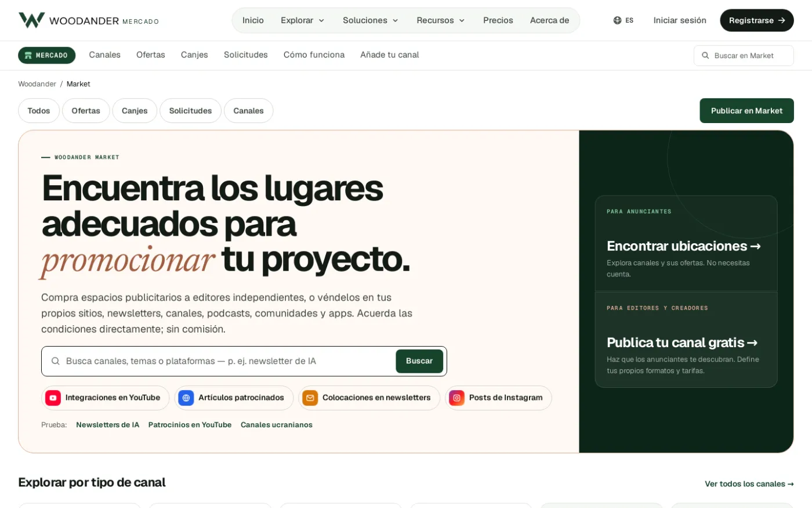This screenshot has width=812, height=508.
Task: Select the Solicitudes filter pill
Action: [190, 111]
